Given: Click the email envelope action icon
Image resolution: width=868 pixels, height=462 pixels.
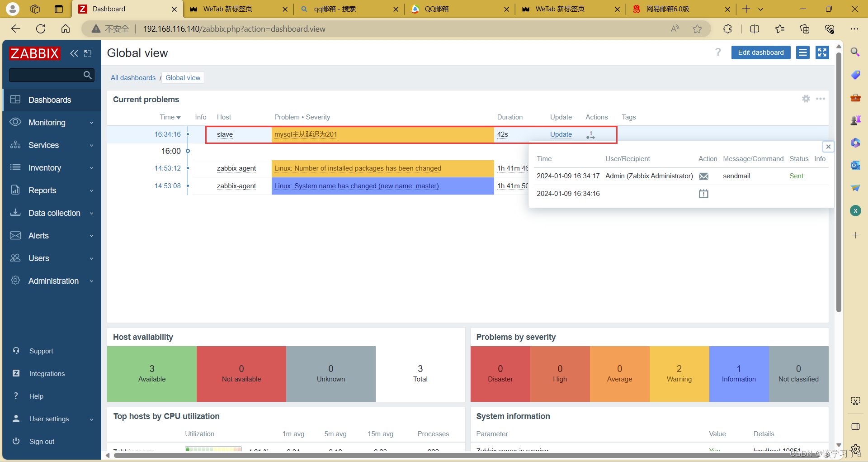Looking at the screenshot, I should click(703, 176).
